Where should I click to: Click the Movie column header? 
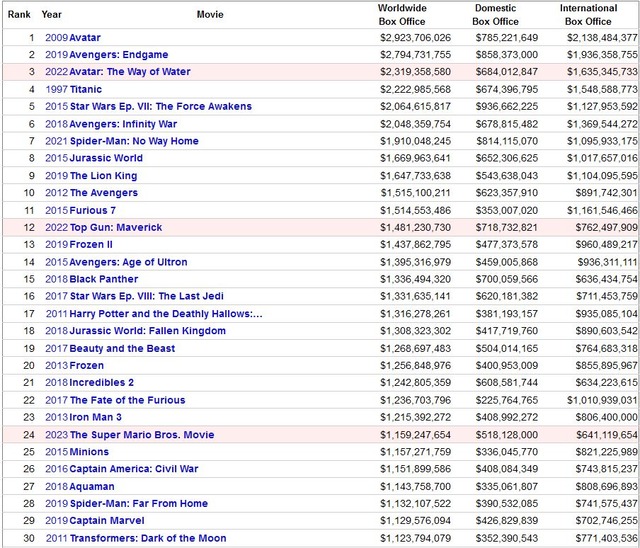click(210, 15)
